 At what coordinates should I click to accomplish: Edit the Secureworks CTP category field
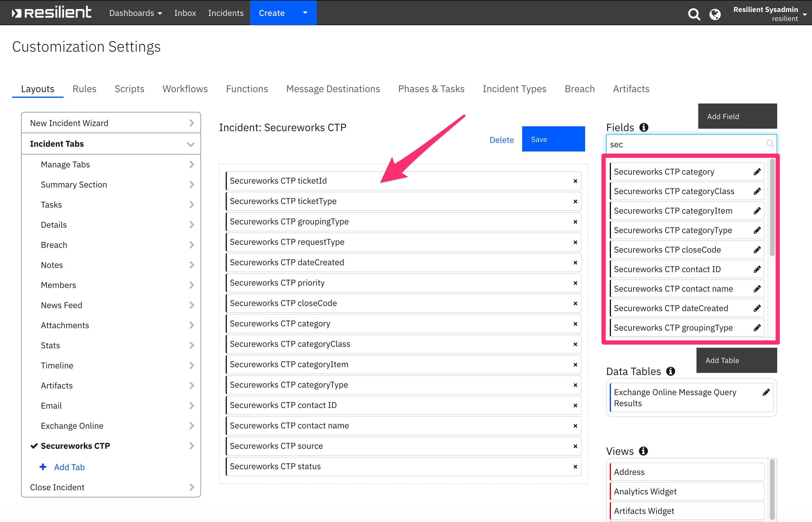pos(757,172)
